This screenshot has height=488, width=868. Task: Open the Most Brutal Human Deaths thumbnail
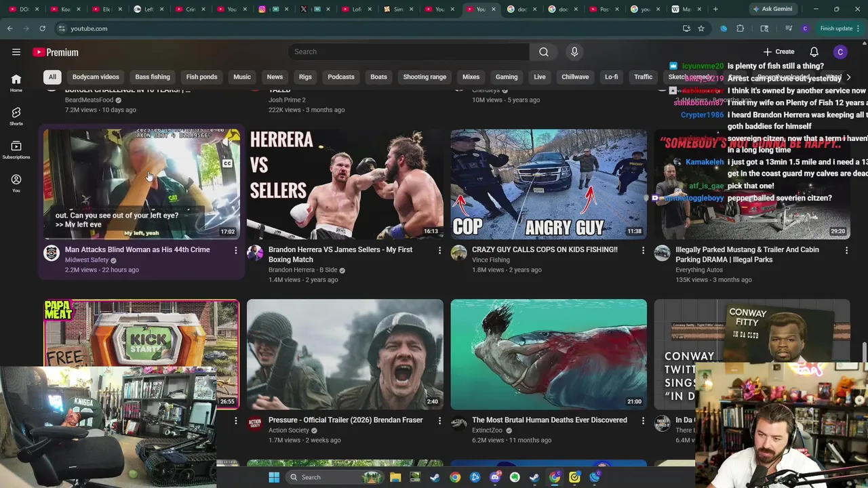pos(549,354)
